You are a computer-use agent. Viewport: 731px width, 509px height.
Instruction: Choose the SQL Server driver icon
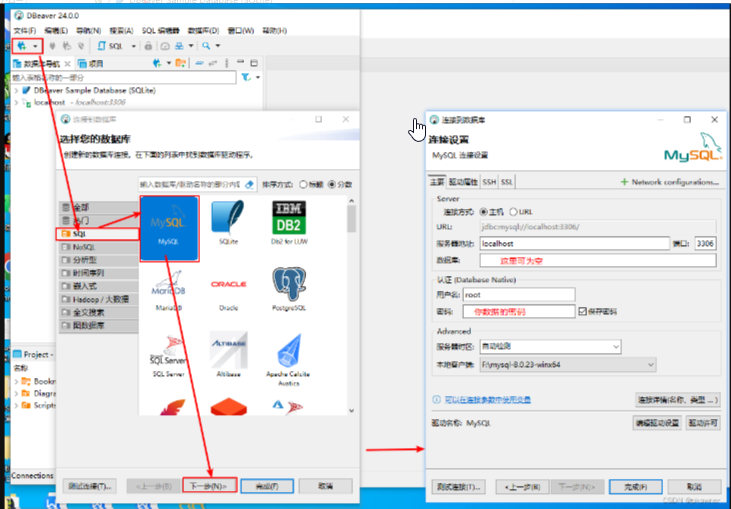point(168,356)
